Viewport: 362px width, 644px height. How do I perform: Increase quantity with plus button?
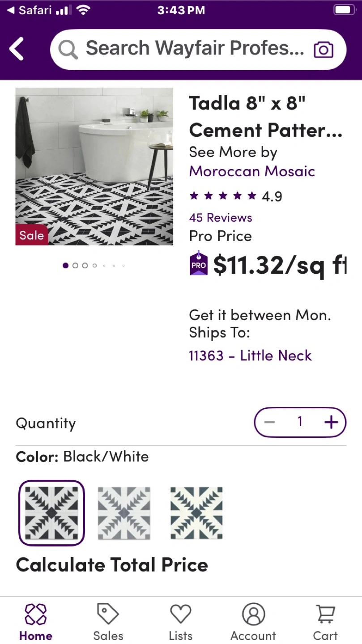331,422
